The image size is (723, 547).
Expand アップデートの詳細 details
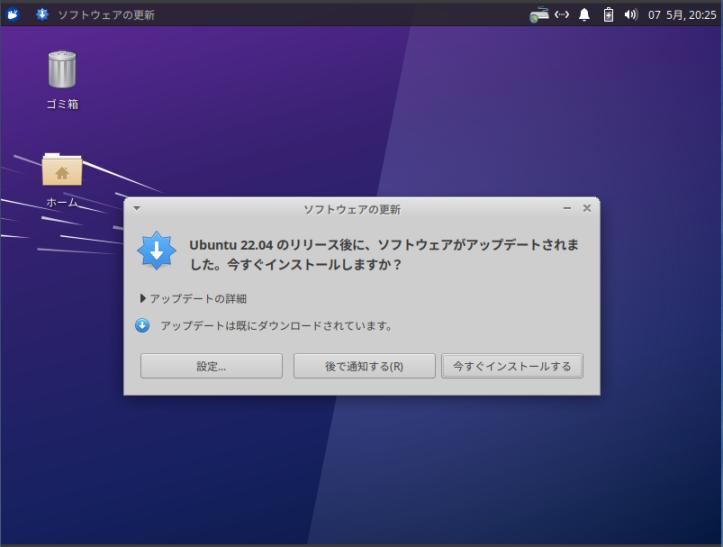[193, 298]
